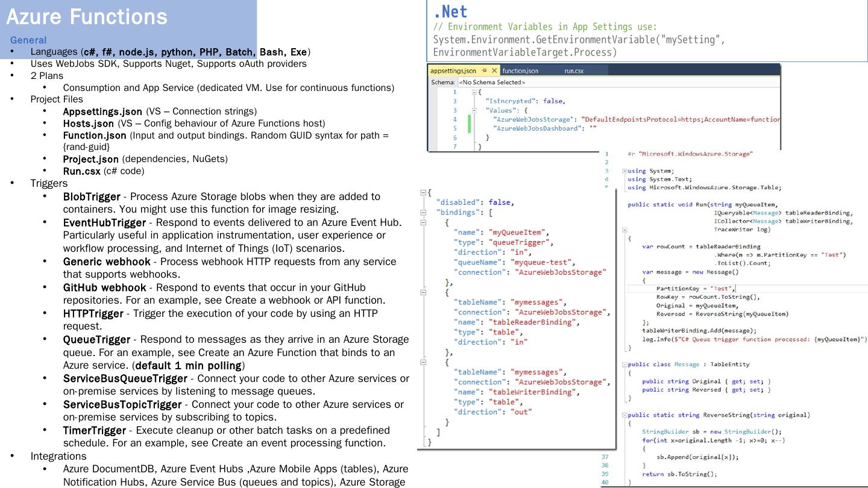Click the "2 Plans" bullet
This screenshot has height=488, width=868.
tap(47, 76)
